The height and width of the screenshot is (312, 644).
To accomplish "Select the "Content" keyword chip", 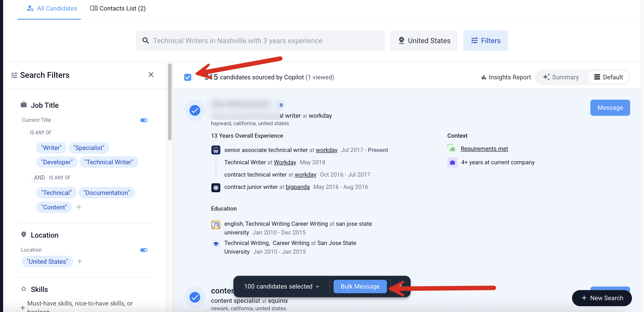I will coord(54,207).
